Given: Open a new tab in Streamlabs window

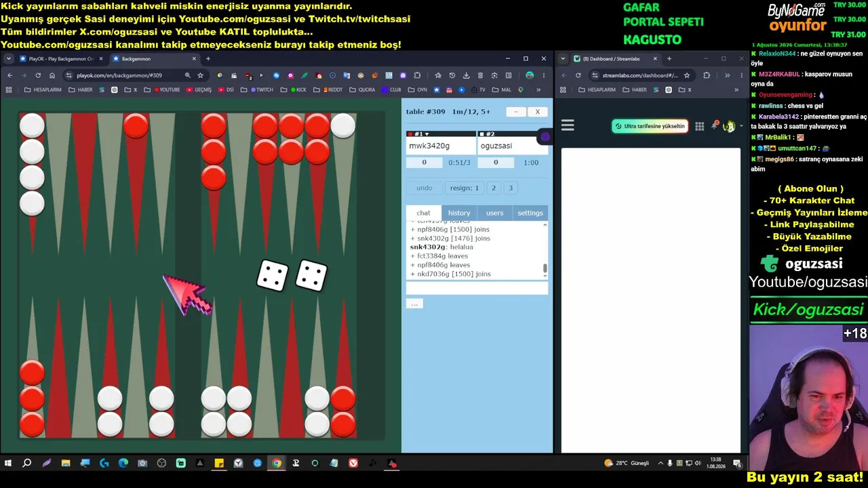Looking at the screenshot, I should (x=669, y=59).
